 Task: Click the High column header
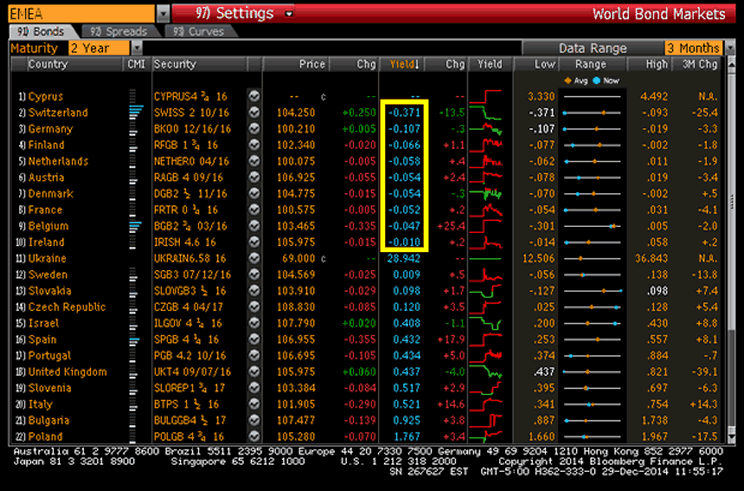pyautogui.click(x=650, y=64)
